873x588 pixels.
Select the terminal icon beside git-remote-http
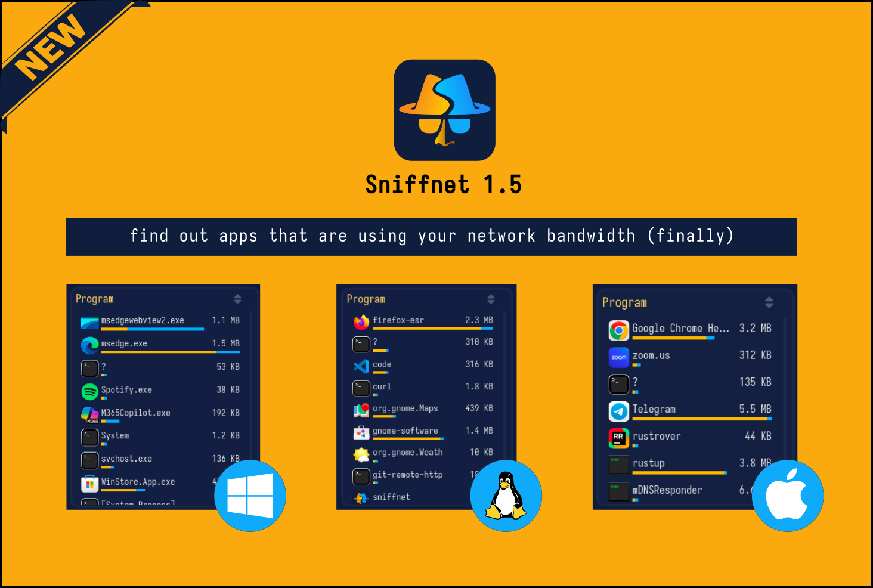(x=361, y=476)
